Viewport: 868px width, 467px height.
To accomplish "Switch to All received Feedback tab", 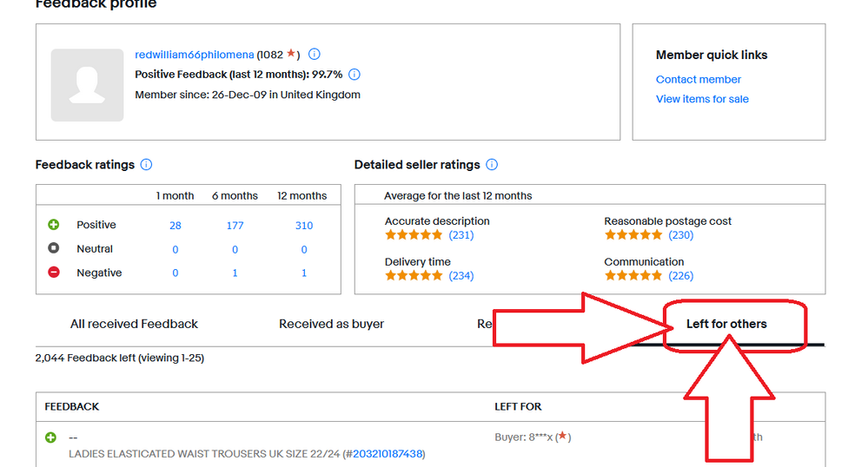I will 134,324.
